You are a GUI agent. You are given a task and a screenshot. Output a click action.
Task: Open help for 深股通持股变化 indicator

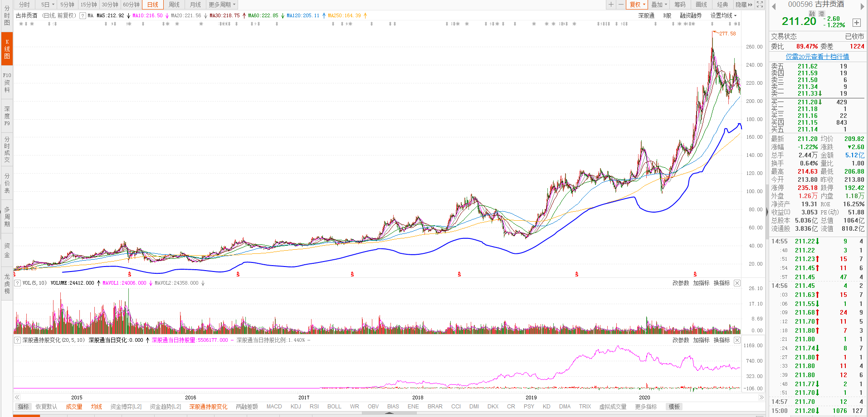click(17, 340)
